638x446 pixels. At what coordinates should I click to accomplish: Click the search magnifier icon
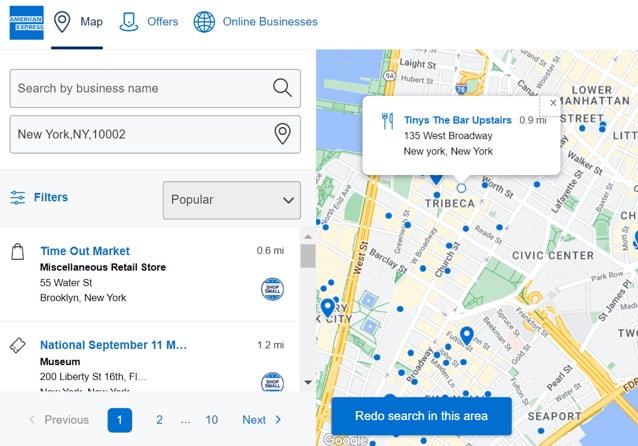(282, 88)
